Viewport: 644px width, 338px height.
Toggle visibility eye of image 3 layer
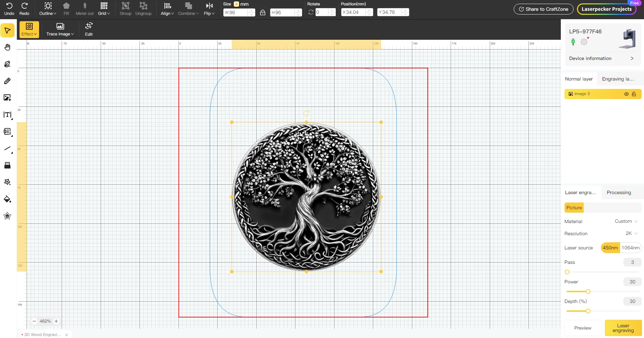tap(626, 94)
